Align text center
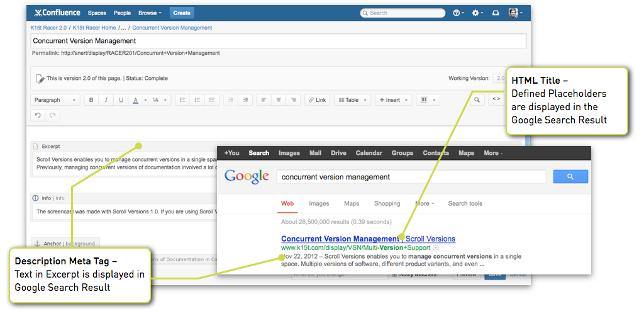 279,100
